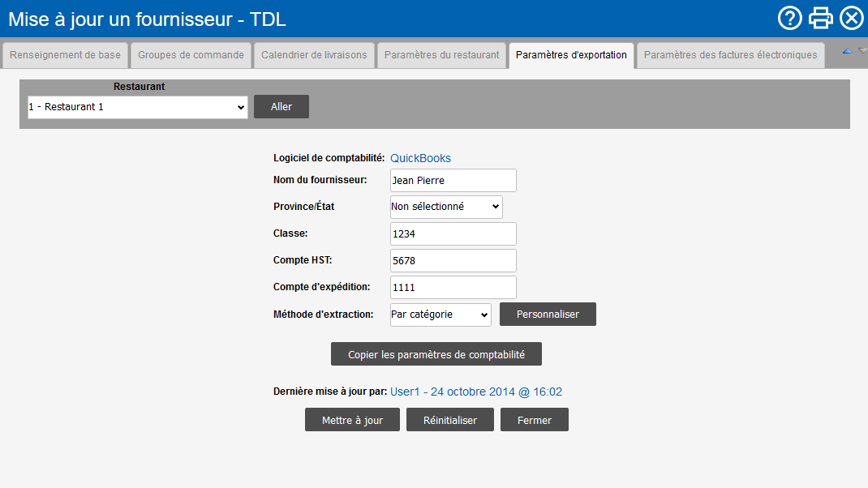Image resolution: width=868 pixels, height=488 pixels.
Task: Open the Groupes de commande tab
Action: coord(191,55)
